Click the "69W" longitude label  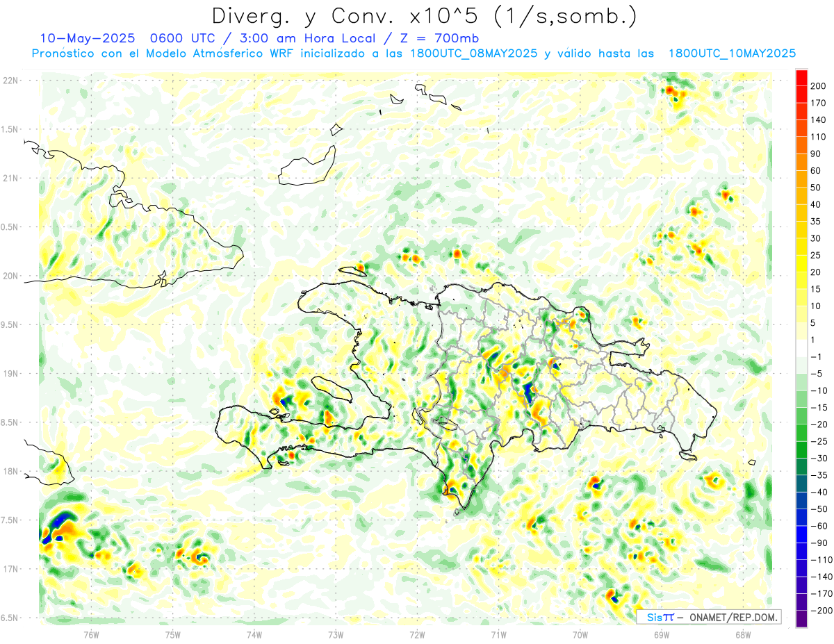click(x=662, y=634)
